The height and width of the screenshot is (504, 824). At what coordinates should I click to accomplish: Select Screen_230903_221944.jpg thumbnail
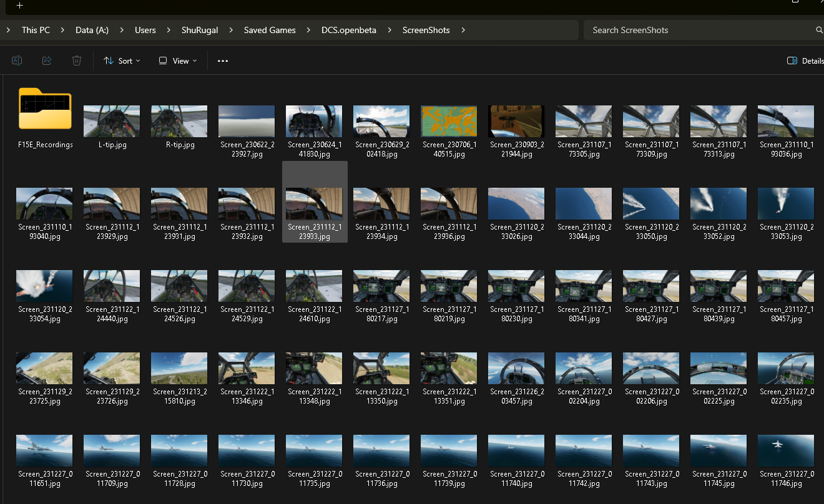[516, 121]
